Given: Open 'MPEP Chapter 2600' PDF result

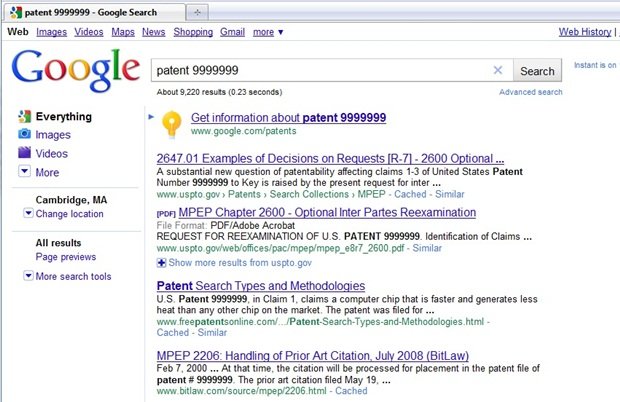Looking at the screenshot, I should (x=327, y=212).
